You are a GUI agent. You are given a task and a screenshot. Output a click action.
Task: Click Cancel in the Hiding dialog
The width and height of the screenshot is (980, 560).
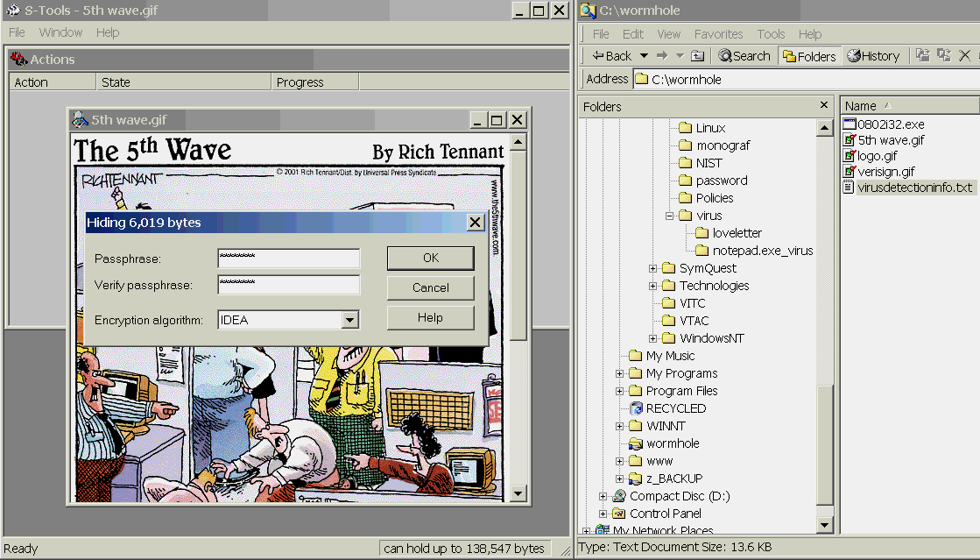(x=431, y=287)
